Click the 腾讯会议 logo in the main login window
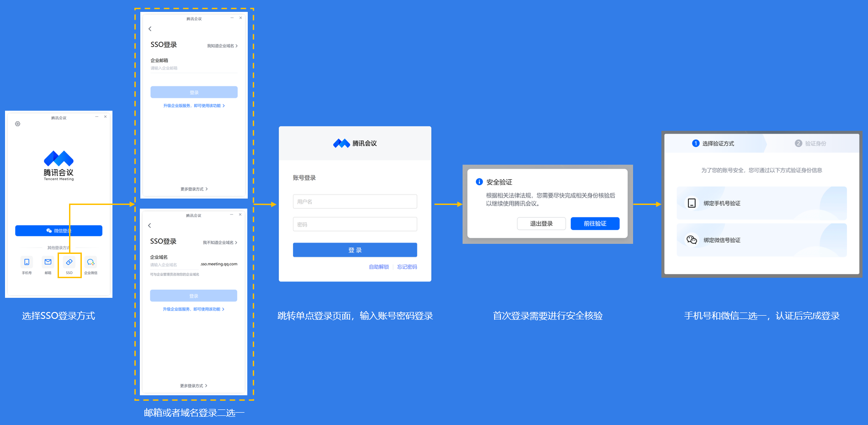This screenshot has height=425, width=868. click(x=59, y=165)
